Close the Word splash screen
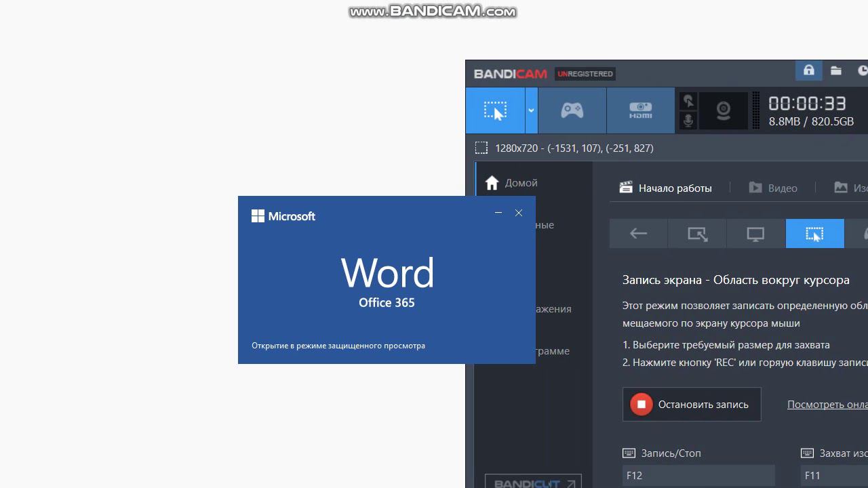The height and width of the screenshot is (488, 868). (519, 213)
